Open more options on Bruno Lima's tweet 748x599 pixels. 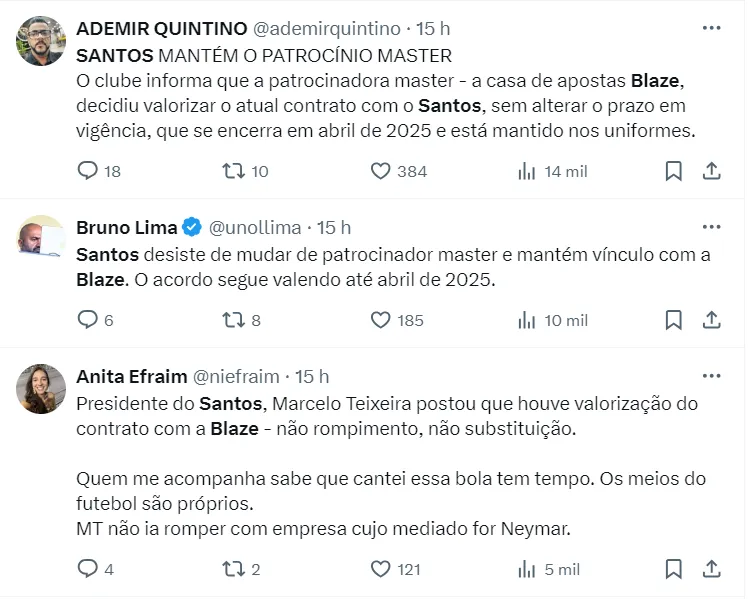pos(711,227)
